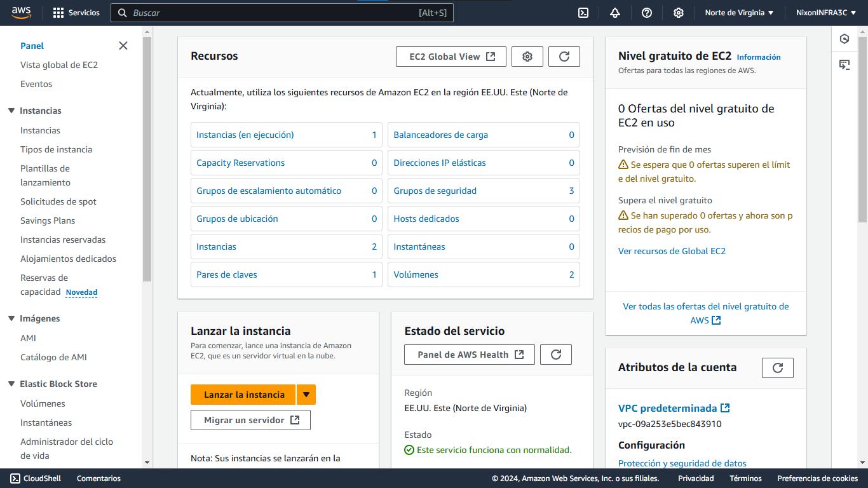Open the help question mark menu
Image resolution: width=868 pixels, height=488 pixels.
[647, 13]
